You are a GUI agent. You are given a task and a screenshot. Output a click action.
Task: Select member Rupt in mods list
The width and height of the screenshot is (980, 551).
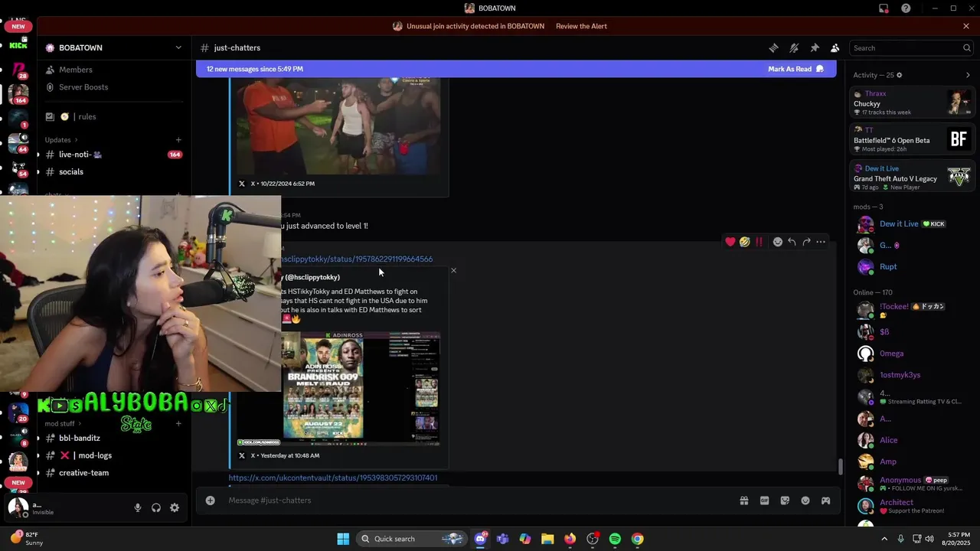click(x=913, y=267)
